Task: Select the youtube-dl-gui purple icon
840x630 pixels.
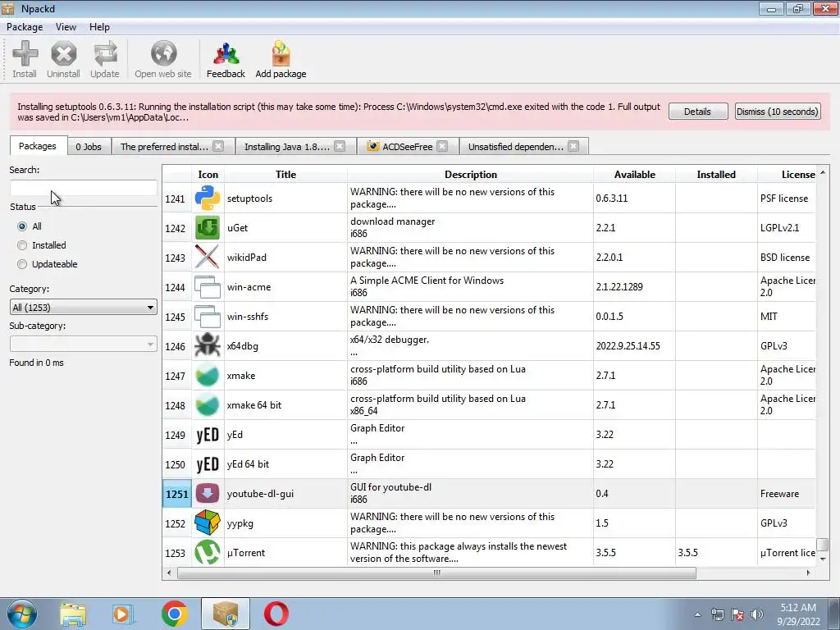Action: [x=208, y=493]
